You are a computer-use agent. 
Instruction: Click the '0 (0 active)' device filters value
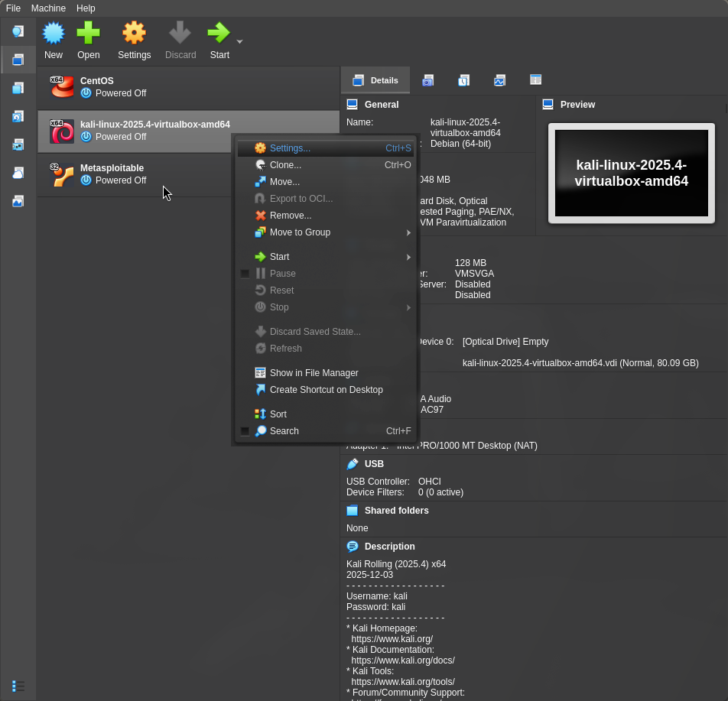440,492
